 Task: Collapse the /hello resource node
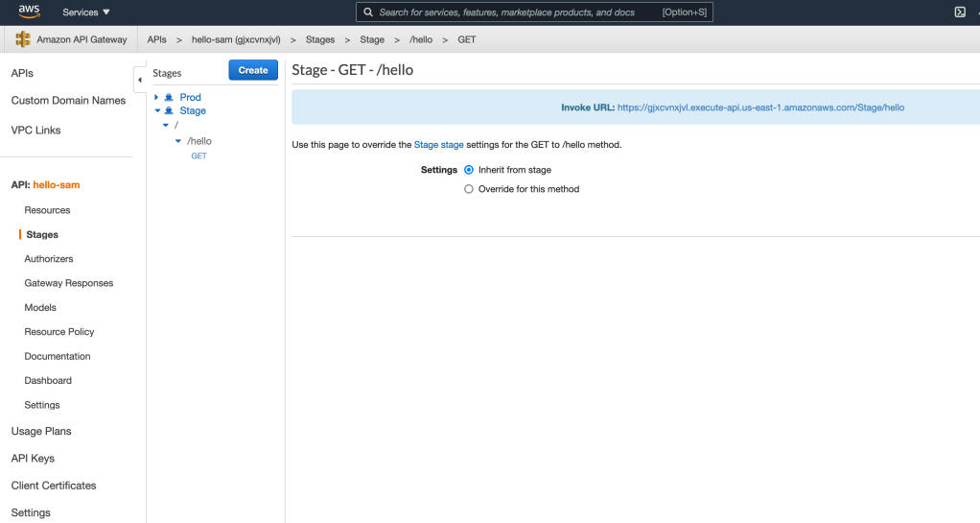coord(177,141)
